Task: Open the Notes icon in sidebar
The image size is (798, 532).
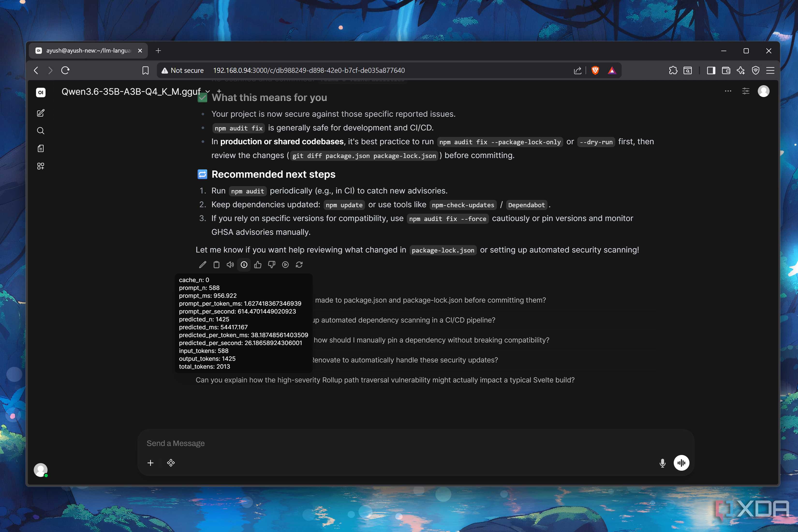Action: click(41, 148)
